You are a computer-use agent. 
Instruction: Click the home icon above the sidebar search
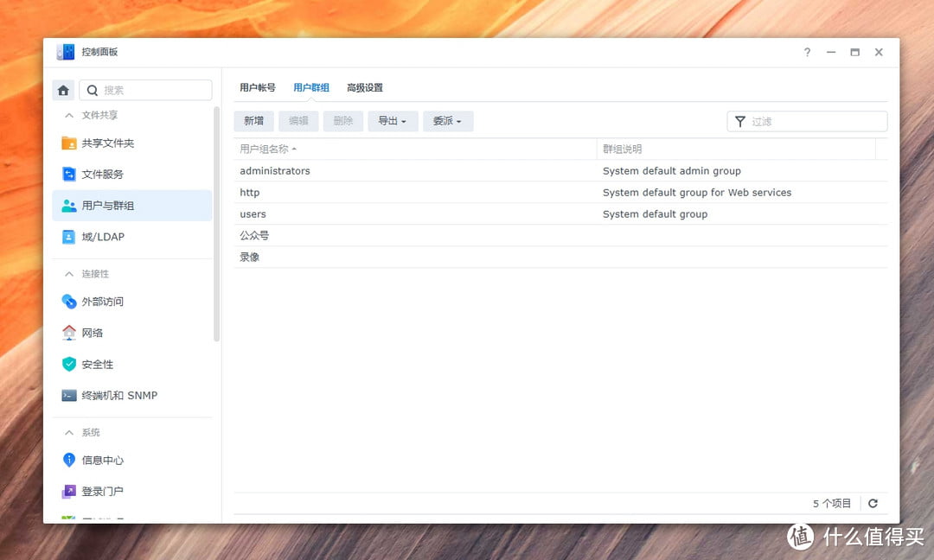tap(63, 90)
